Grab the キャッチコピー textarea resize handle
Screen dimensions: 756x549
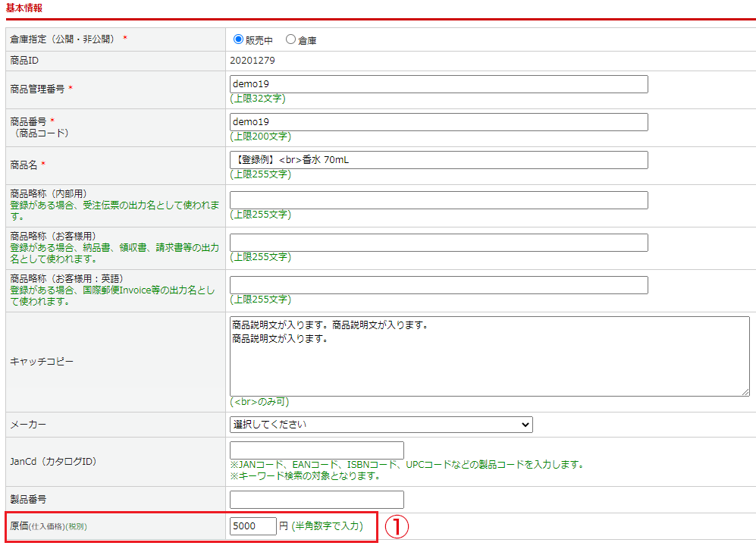[745, 391]
